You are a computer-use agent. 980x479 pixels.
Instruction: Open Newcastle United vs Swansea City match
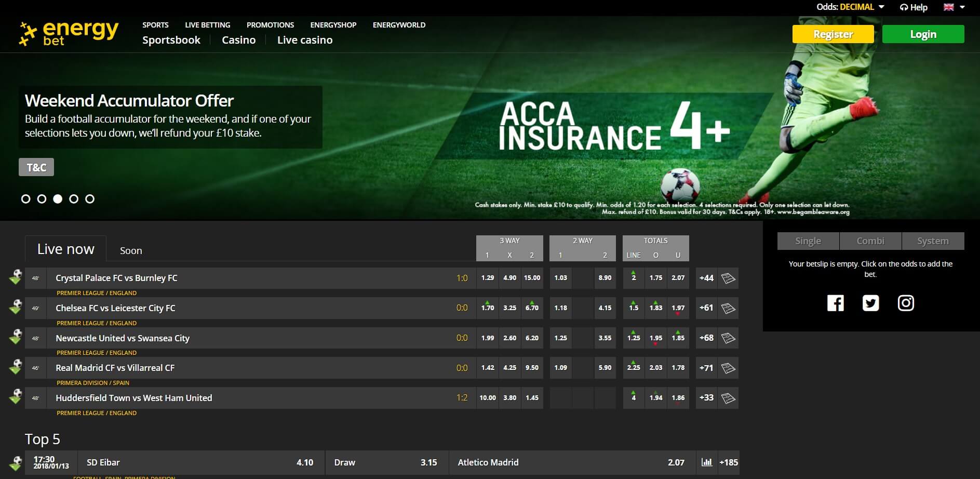[123, 338]
